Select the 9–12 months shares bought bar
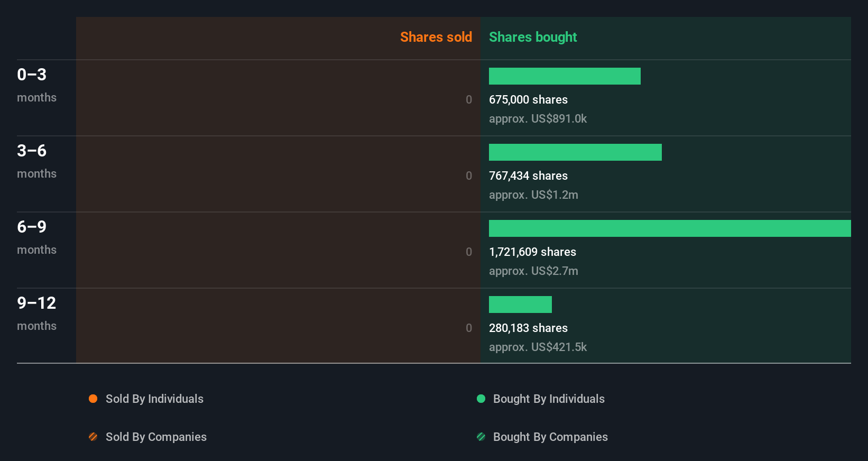The image size is (868, 461). coord(520,305)
